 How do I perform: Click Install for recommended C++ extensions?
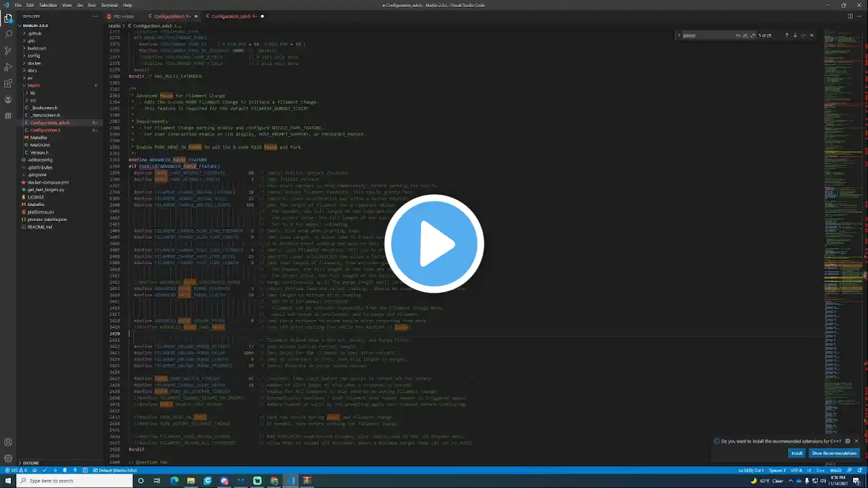point(797,453)
